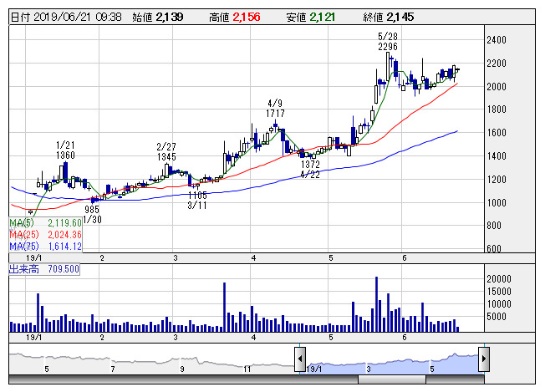545x392 pixels.
Task: Click the right range handle arrow in navigator
Action: [x=483, y=360]
